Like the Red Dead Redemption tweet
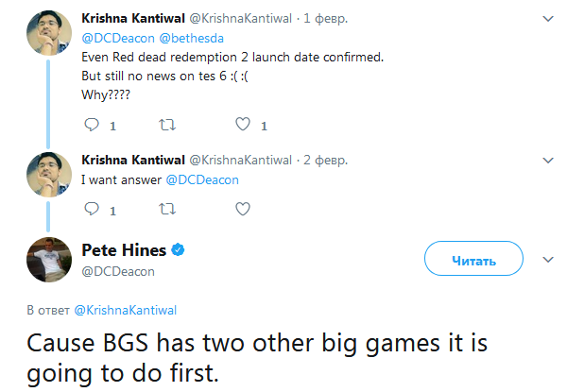Image resolution: width=584 pixels, height=392 pixels. [x=243, y=125]
